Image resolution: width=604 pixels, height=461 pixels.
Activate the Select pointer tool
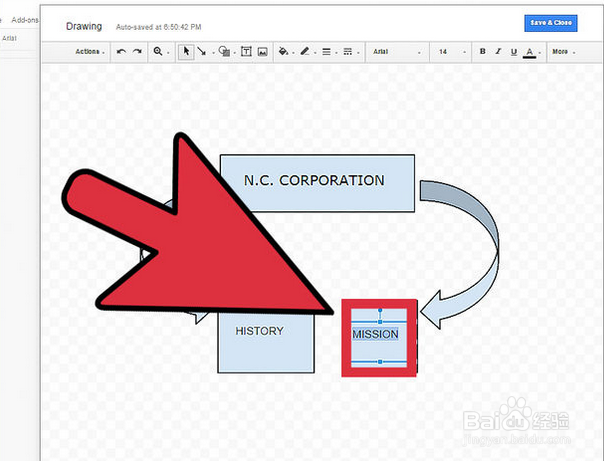[x=186, y=52]
